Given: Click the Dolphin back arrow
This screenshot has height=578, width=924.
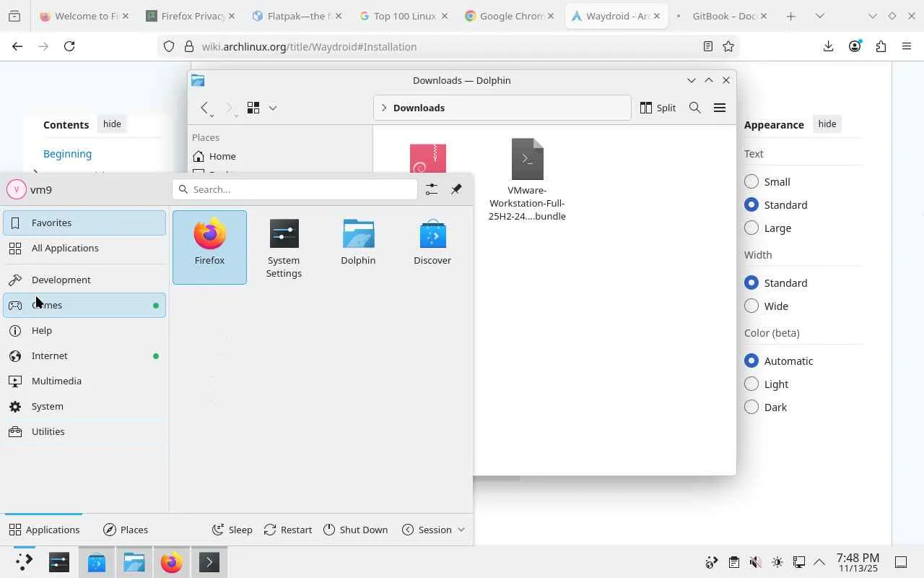Looking at the screenshot, I should tap(205, 108).
